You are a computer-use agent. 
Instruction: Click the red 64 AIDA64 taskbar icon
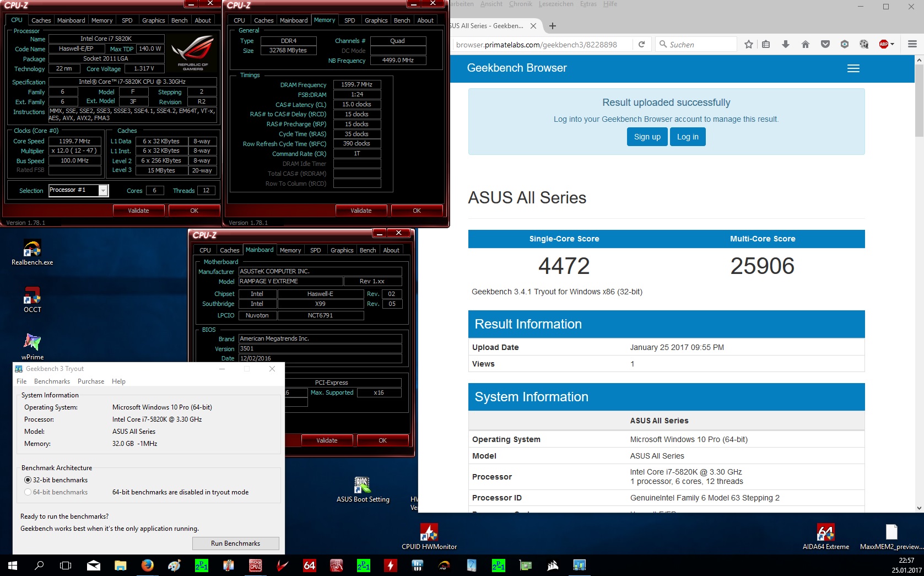[x=310, y=566]
